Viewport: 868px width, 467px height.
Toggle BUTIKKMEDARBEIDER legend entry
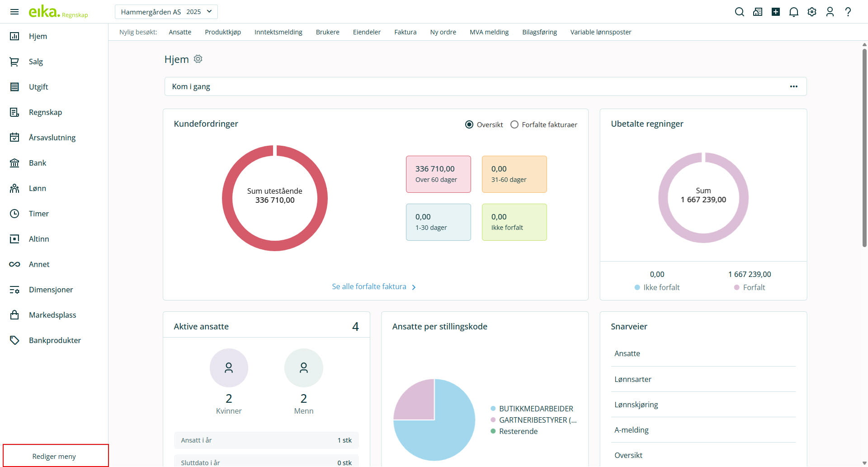(x=535, y=409)
